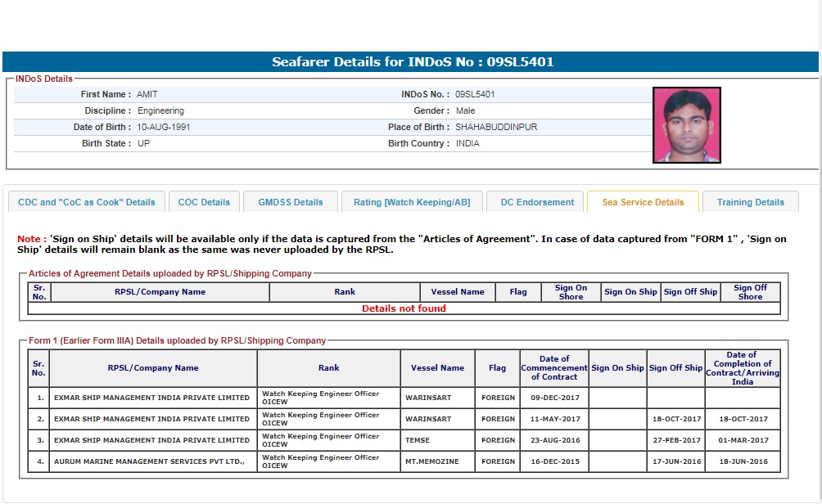The width and height of the screenshot is (822, 504).
Task: Click the seafarer profile photo
Action: coord(686,125)
